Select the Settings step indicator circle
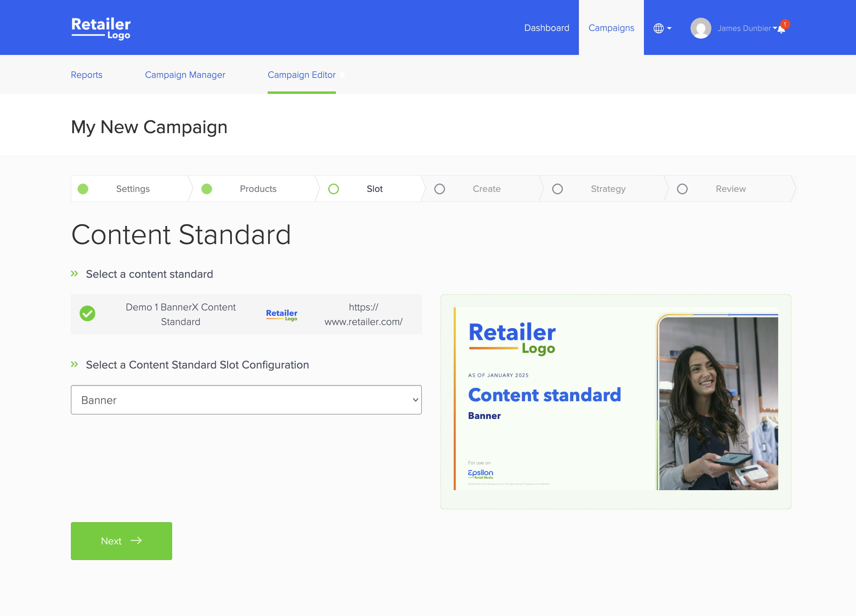The width and height of the screenshot is (856, 616). point(83,189)
